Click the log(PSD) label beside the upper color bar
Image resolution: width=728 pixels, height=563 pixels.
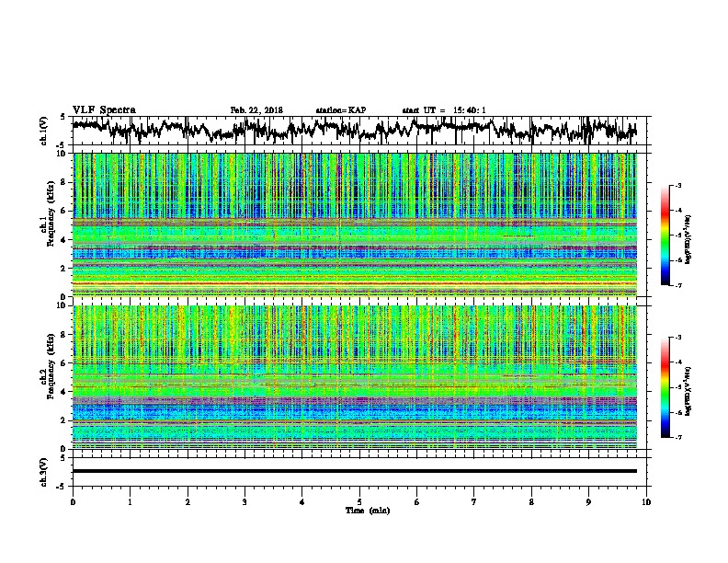point(688,240)
